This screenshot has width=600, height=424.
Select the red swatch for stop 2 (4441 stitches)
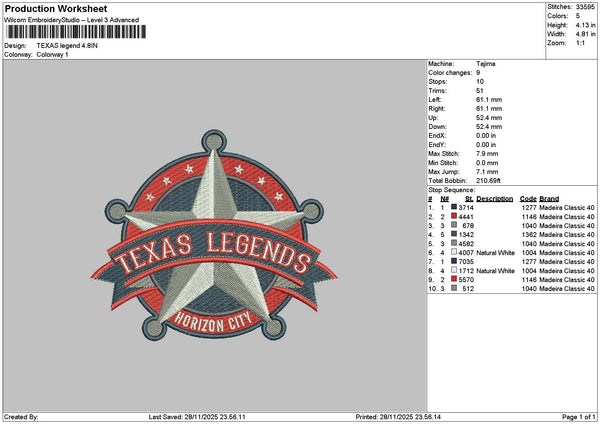[x=454, y=216]
